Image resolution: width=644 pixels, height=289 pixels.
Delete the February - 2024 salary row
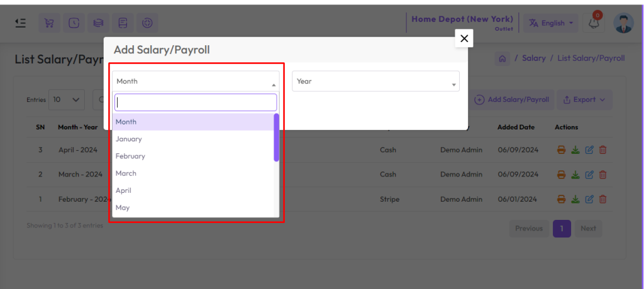[603, 200]
